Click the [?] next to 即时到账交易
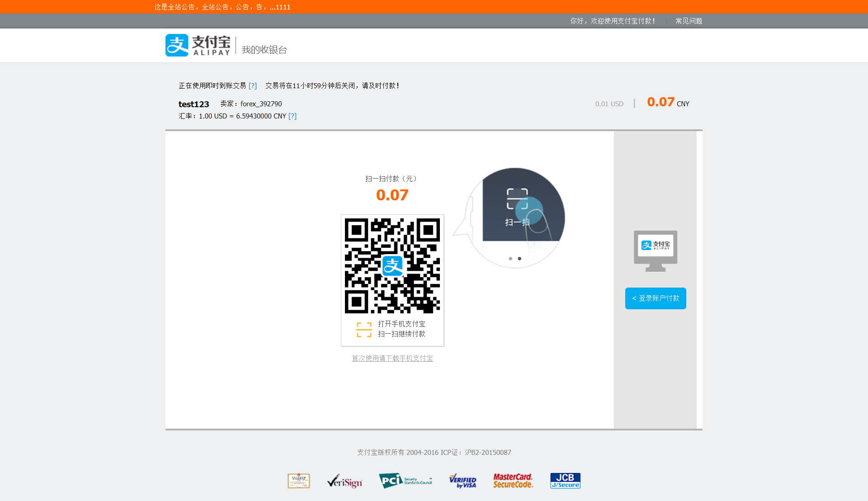This screenshot has width=868, height=501. pos(253,85)
